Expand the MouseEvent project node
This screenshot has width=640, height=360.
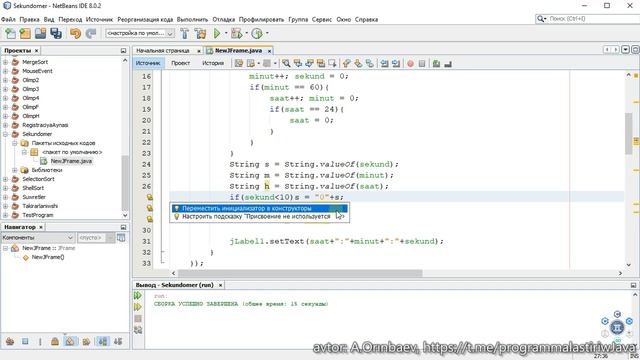point(5,71)
